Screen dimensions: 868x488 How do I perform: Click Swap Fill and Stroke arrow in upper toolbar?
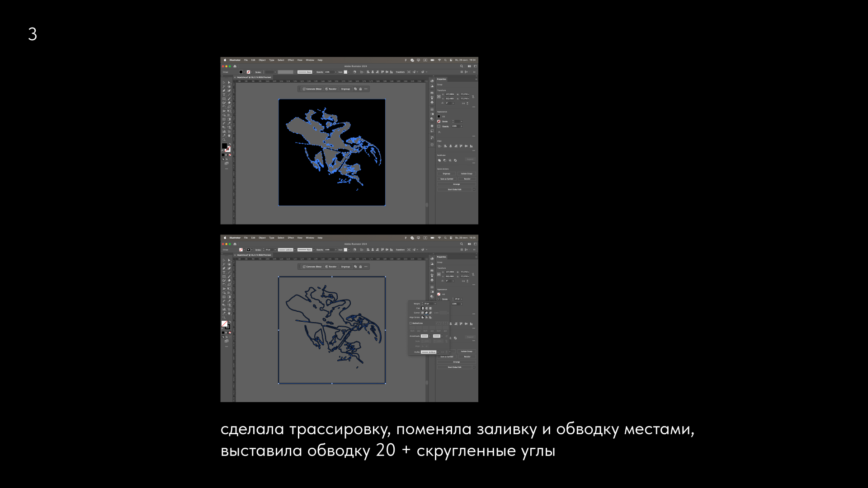click(230, 144)
